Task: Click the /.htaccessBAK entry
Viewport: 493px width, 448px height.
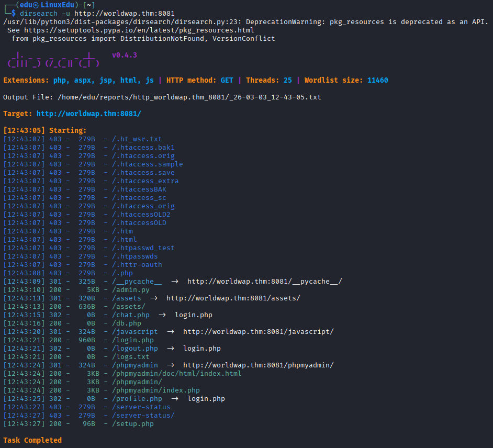Action: pyautogui.click(x=139, y=189)
